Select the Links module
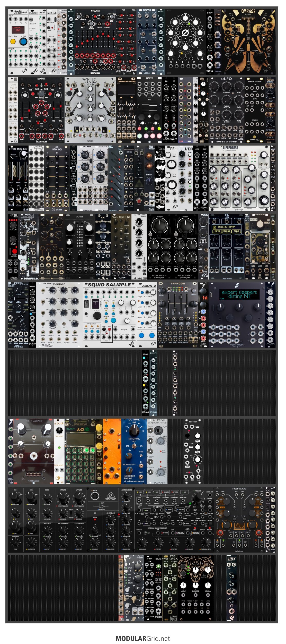The height and width of the screenshot is (644, 286). tap(13, 110)
